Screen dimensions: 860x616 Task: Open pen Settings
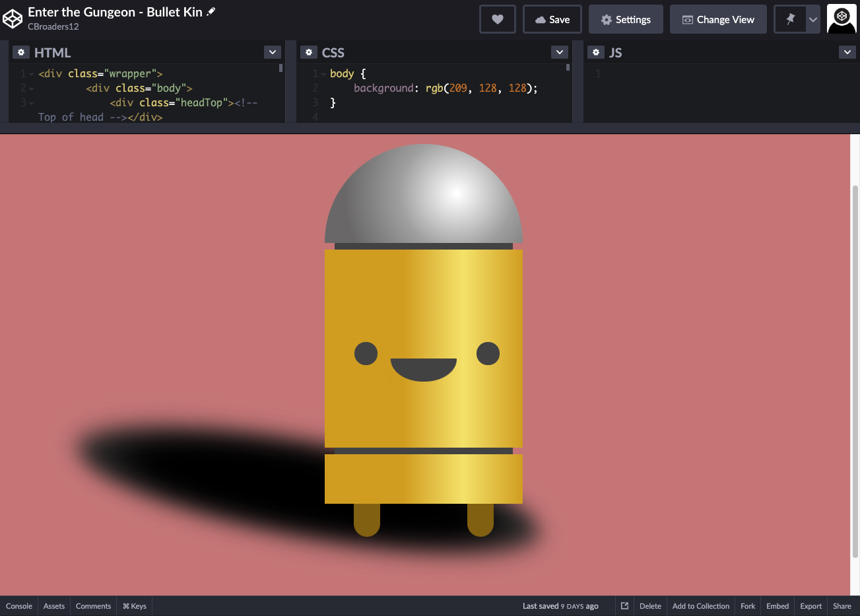pyautogui.click(x=626, y=19)
